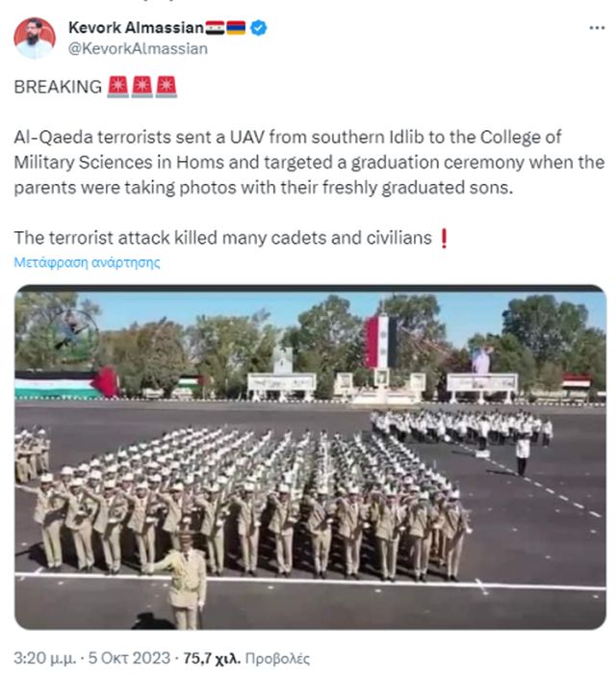The image size is (616, 675).
Task: Click the 3:20 μ.μ. timestamp
Action: 45,659
